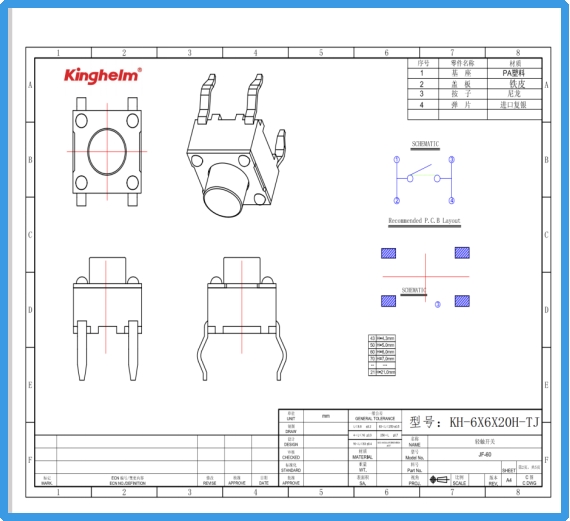Image resolution: width=570 pixels, height=521 pixels.
Task: Click the 'DATE' label in revision strip
Action: (x=264, y=483)
